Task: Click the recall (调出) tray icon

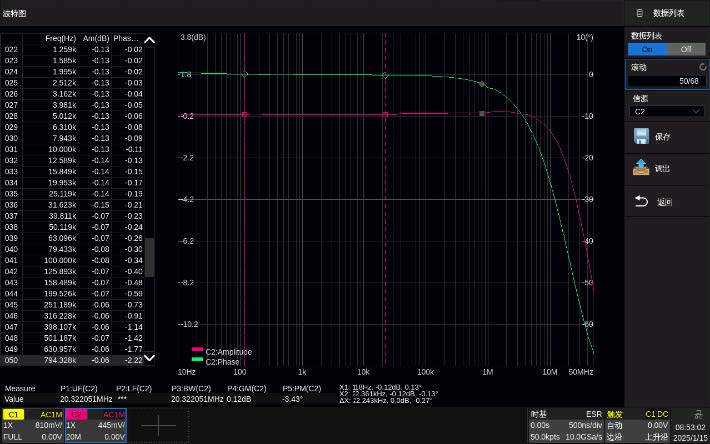Action: (x=641, y=167)
